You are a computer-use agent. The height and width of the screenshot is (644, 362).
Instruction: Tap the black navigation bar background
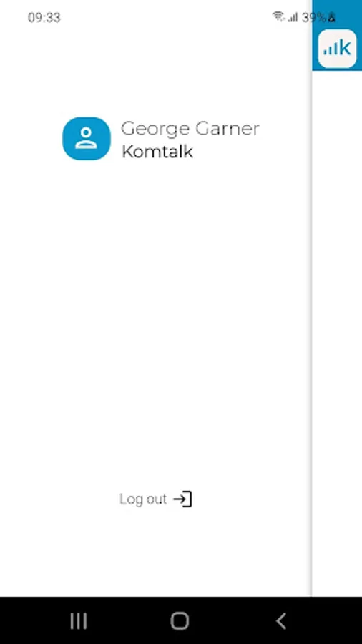pyautogui.click(x=230, y=620)
